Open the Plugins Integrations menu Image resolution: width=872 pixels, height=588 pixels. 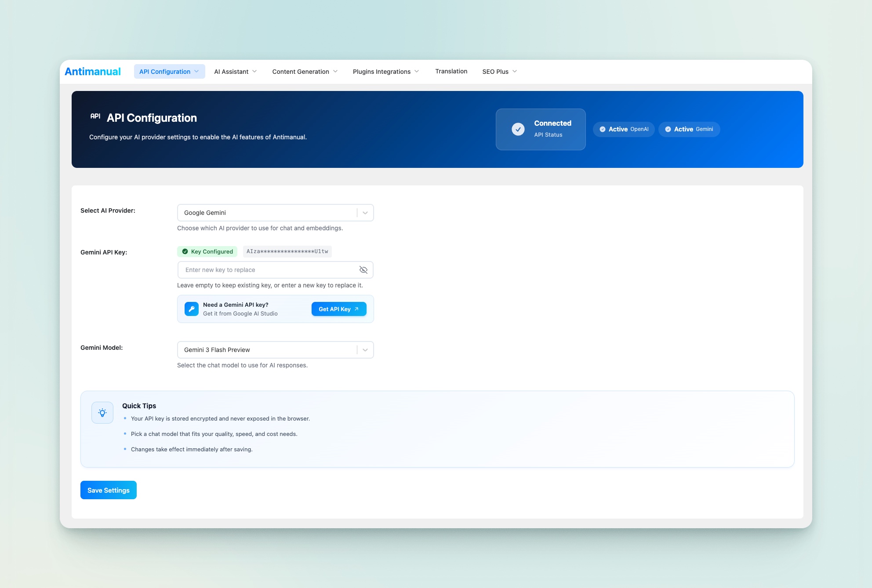point(385,72)
